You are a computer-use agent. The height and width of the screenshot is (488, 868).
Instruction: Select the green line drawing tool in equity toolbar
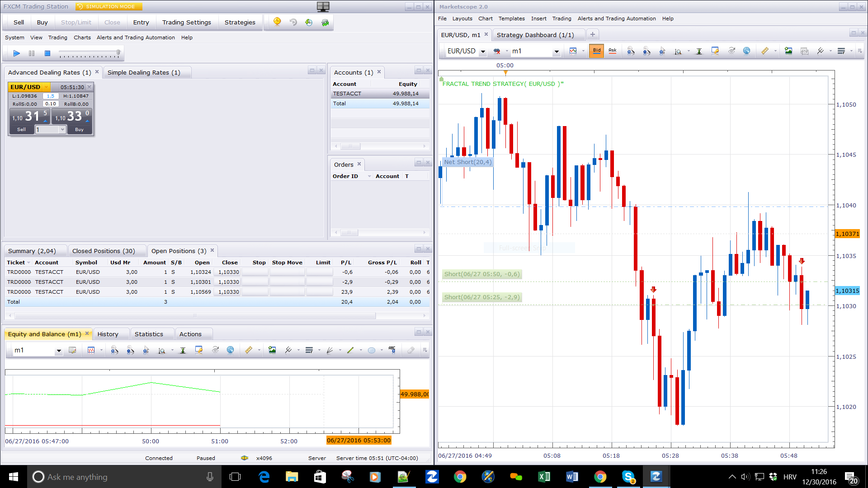point(350,350)
